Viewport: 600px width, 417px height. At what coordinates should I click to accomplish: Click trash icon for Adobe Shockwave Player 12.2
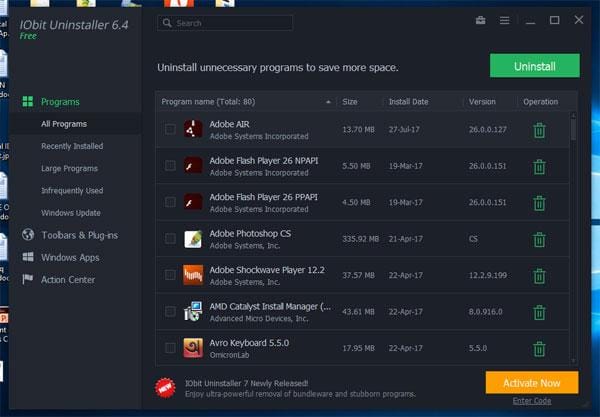click(540, 276)
